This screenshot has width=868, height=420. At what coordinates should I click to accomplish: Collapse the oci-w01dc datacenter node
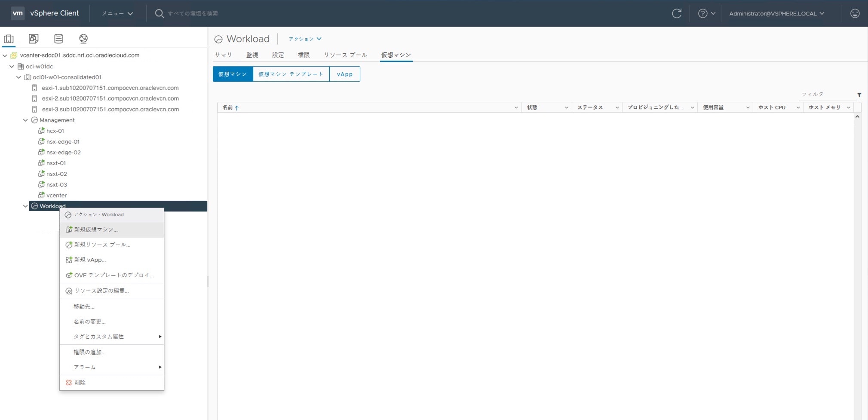[12, 66]
